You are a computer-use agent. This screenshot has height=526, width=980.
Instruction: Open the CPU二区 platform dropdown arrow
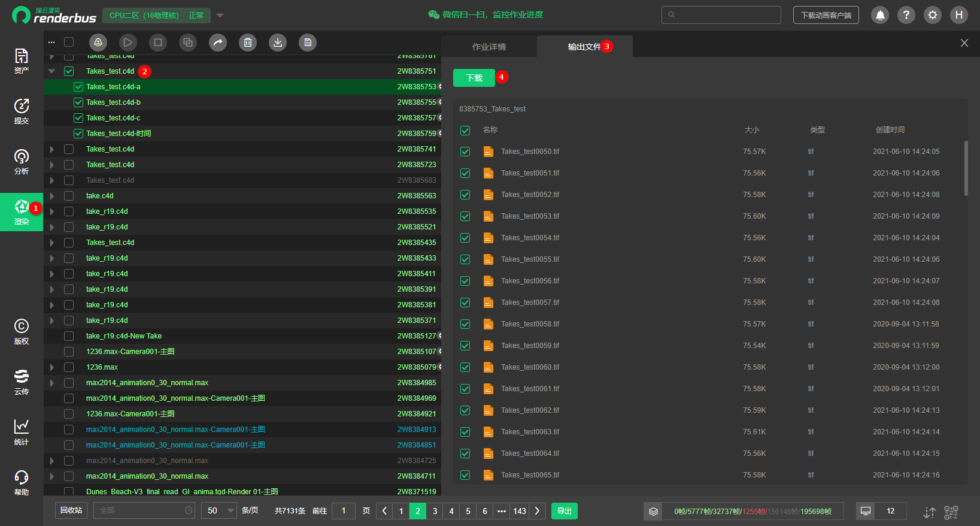click(220, 16)
